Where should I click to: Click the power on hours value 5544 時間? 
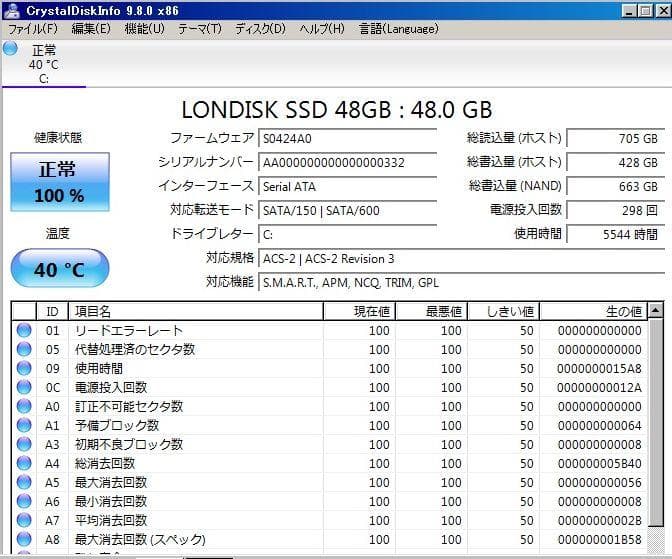click(615, 234)
